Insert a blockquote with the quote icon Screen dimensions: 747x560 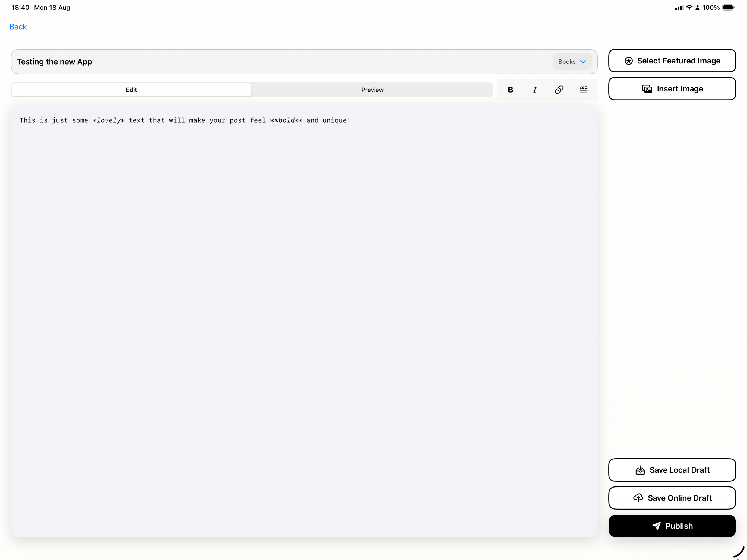pyautogui.click(x=584, y=90)
